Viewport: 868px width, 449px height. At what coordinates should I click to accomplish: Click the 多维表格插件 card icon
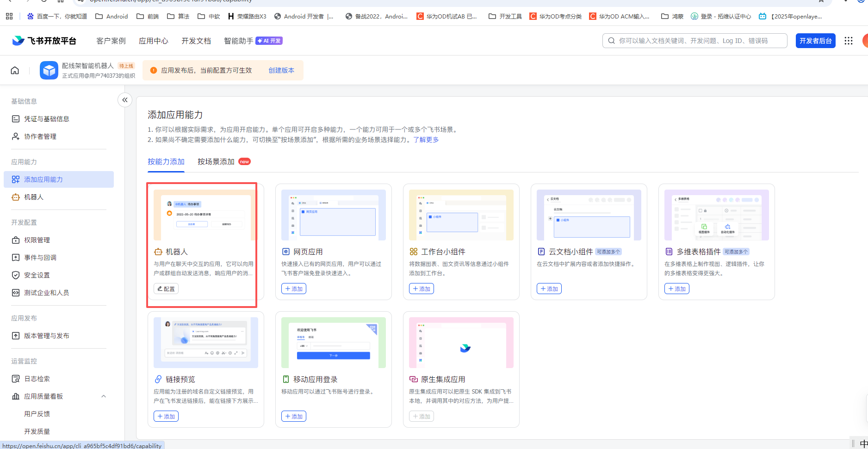click(669, 252)
